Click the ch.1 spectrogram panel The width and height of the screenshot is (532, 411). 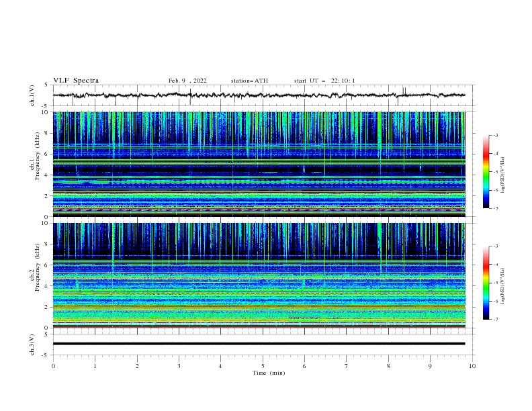pyautogui.click(x=259, y=164)
